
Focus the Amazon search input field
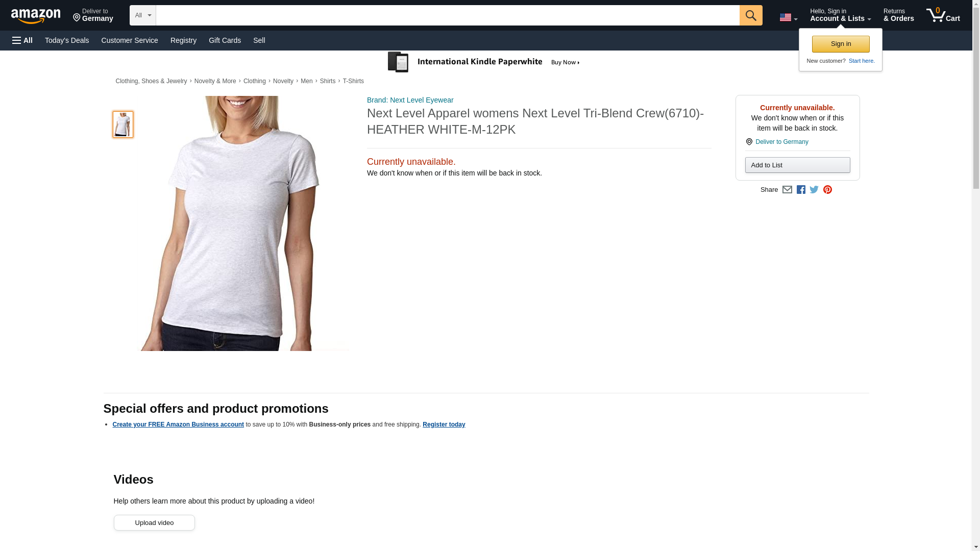pyautogui.click(x=448, y=15)
